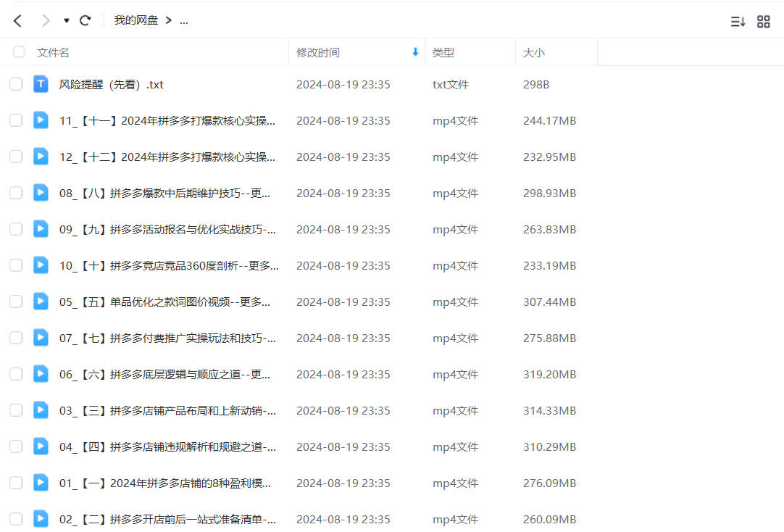Check the box for video 08_【八】
Image resolution: width=784 pixels, height=532 pixels.
click(16, 193)
